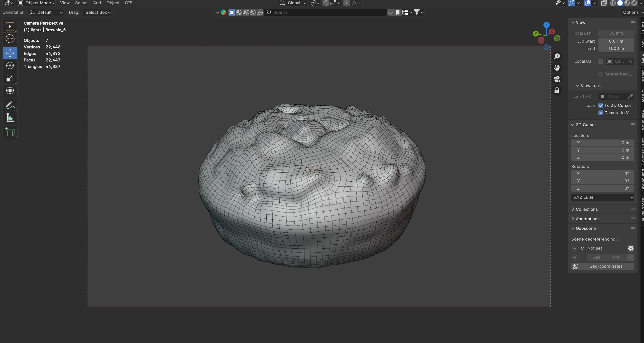Choose the Annotate pencil tool
Screen dimensions: 644x343
[x=10, y=105]
